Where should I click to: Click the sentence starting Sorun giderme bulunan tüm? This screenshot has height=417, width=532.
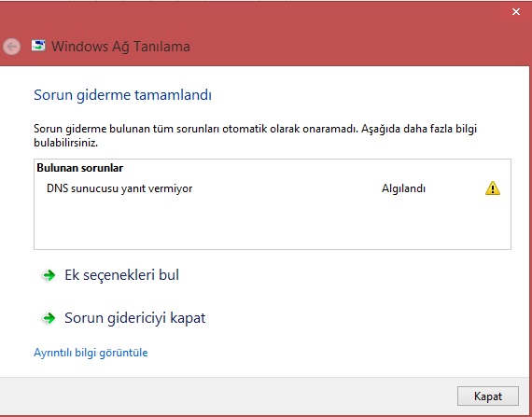coord(255,135)
